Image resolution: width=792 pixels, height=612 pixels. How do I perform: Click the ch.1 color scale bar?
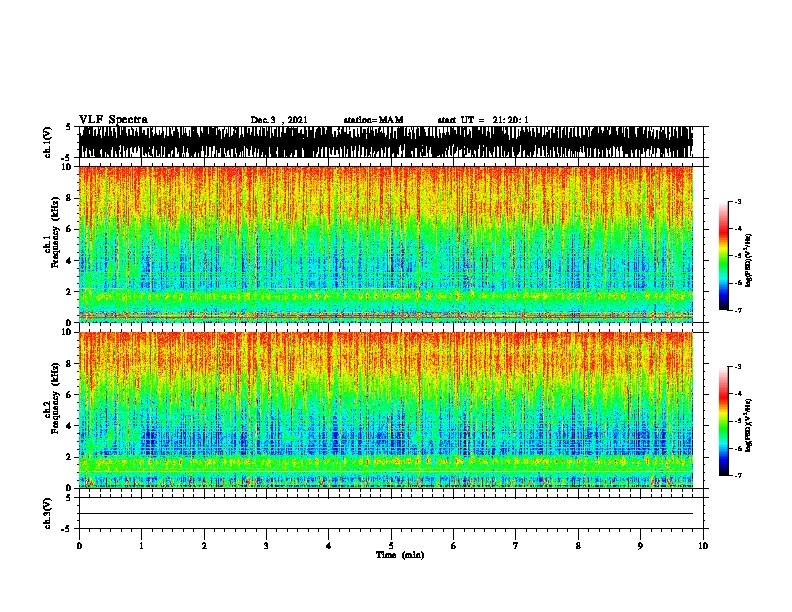724,256
